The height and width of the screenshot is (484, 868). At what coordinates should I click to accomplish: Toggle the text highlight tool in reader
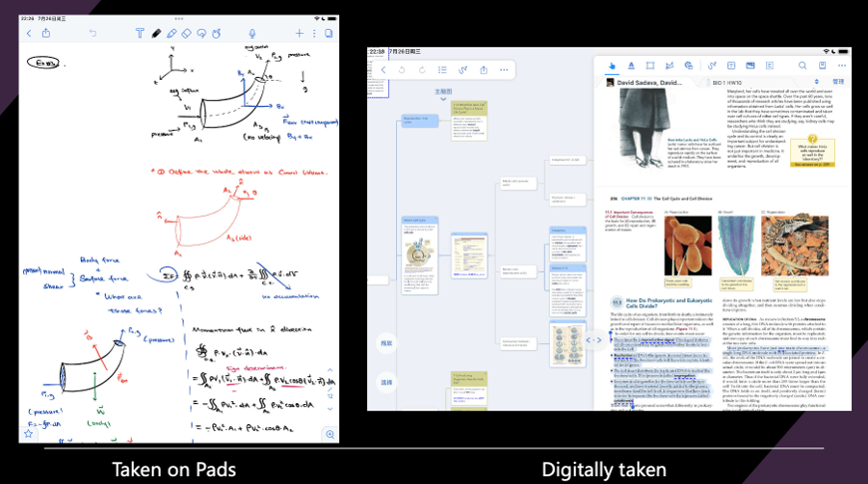click(x=630, y=66)
